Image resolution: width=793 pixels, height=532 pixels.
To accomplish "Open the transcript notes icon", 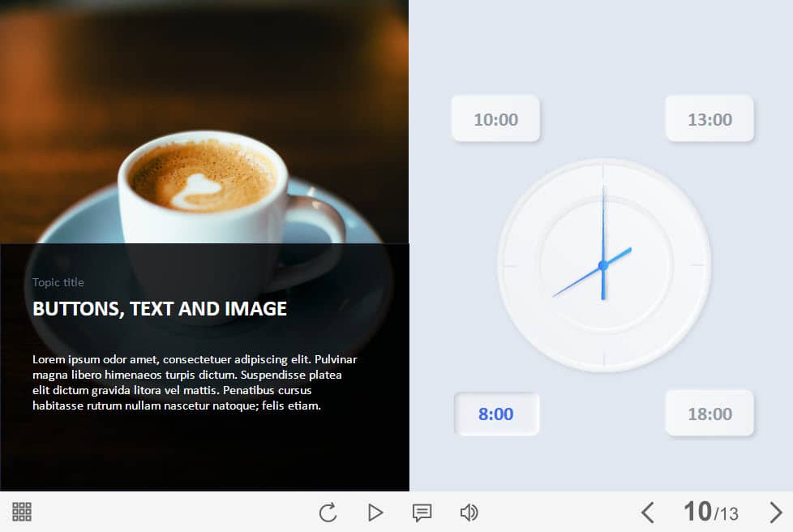I will (x=422, y=513).
